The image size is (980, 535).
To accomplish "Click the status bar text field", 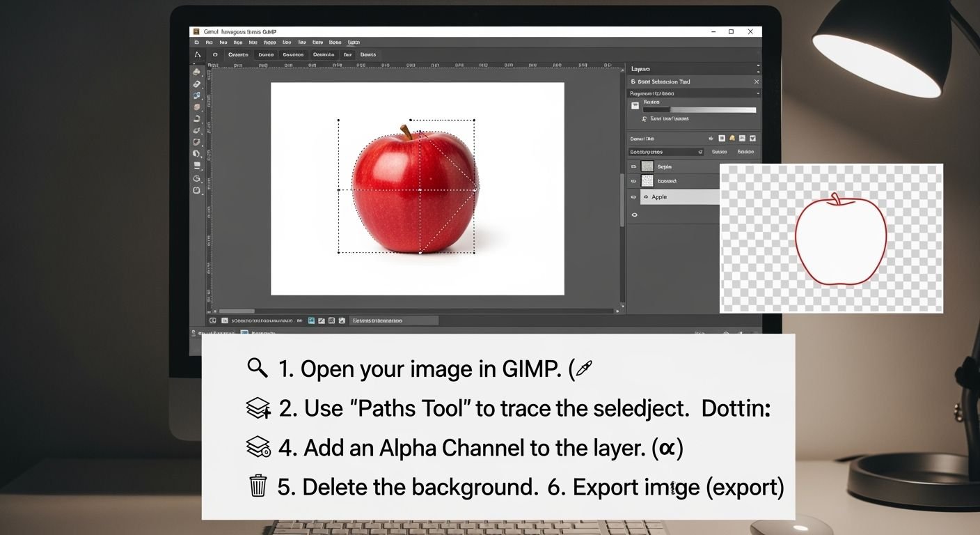I will [395, 320].
